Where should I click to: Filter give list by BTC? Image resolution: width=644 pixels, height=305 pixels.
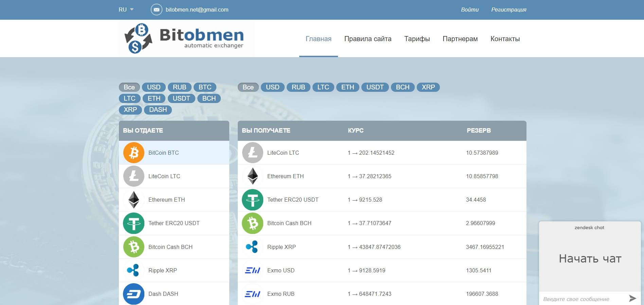[205, 87]
